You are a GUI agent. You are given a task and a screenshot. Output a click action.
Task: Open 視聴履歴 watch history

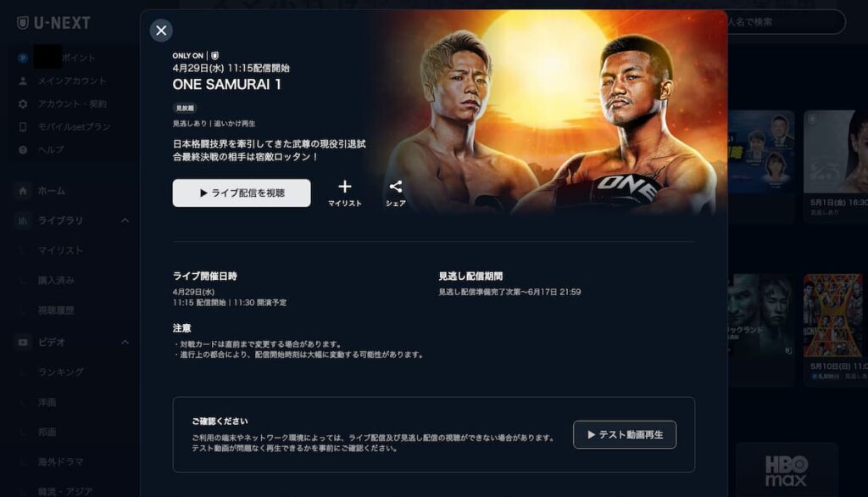pyautogui.click(x=56, y=310)
